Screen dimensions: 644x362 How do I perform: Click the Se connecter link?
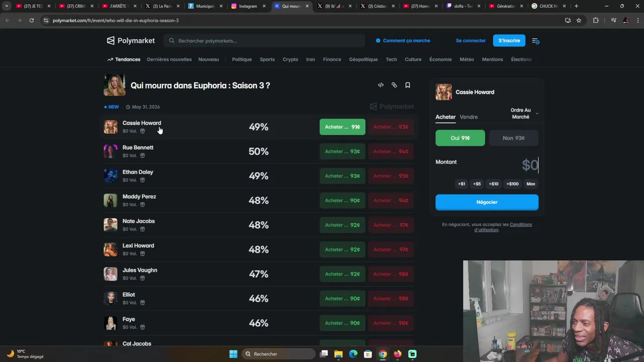pyautogui.click(x=471, y=41)
